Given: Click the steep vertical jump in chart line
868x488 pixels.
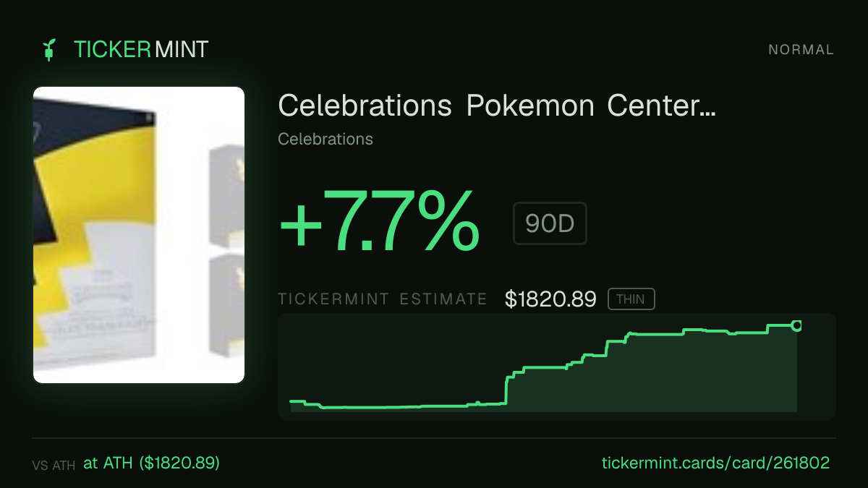Looking at the screenshot, I should [x=506, y=390].
